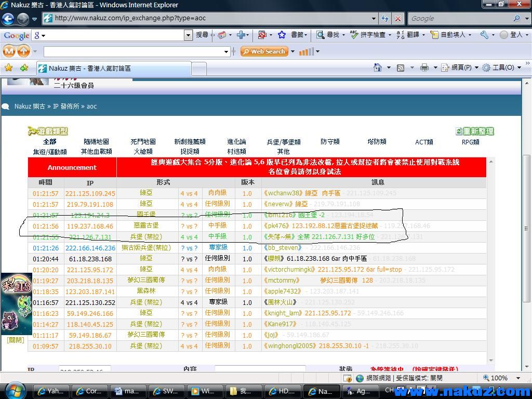Click the Windows Start orb

pyautogui.click(x=15, y=390)
